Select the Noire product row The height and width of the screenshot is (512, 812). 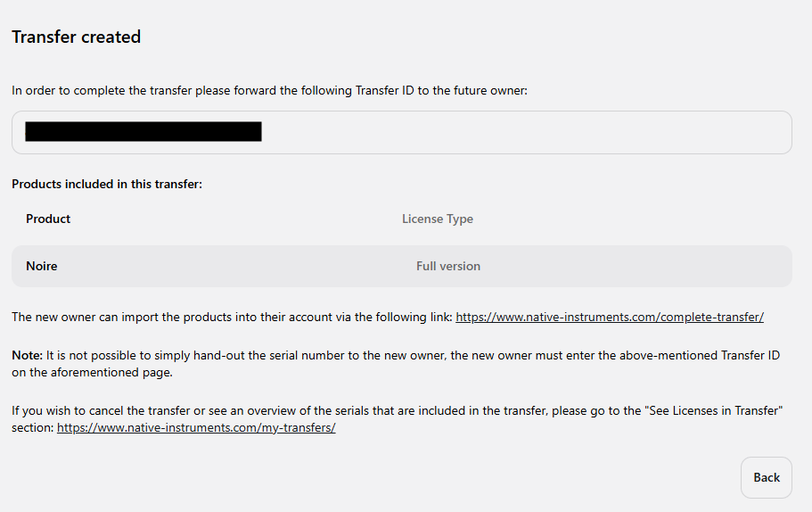click(x=402, y=266)
